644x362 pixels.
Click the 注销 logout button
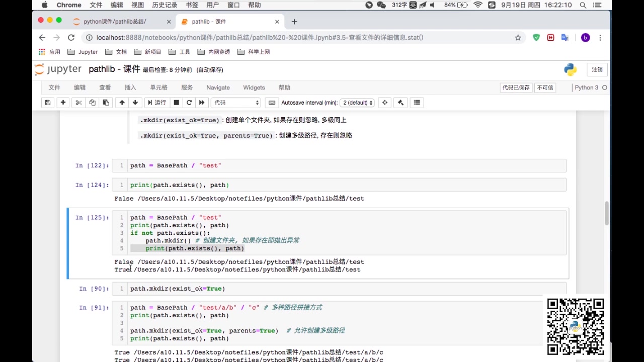(597, 70)
